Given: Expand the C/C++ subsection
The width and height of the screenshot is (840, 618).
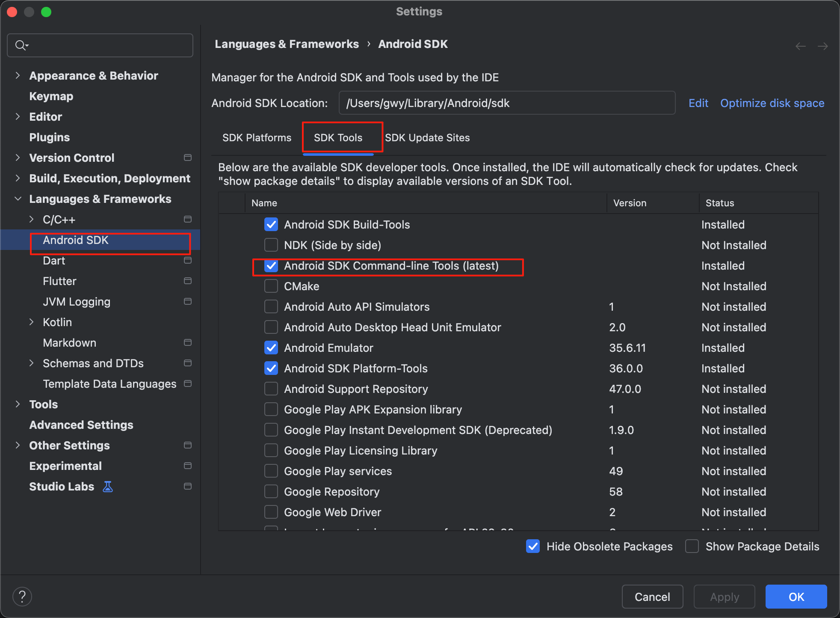Looking at the screenshot, I should 31,219.
